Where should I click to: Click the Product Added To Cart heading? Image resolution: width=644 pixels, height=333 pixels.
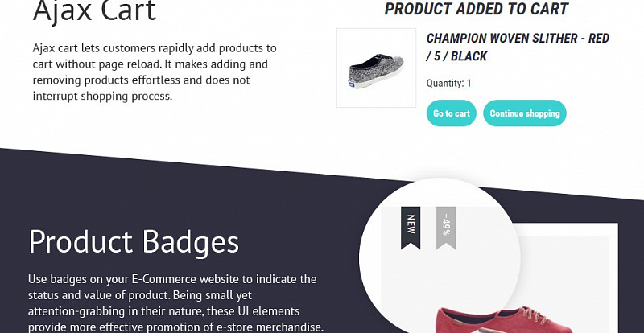click(476, 9)
